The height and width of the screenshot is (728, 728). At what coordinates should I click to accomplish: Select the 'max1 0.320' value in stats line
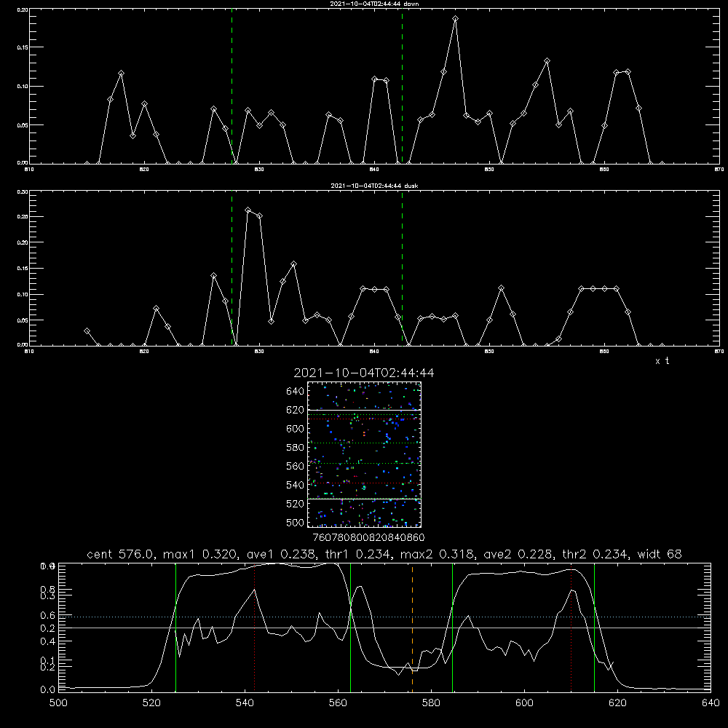199,554
